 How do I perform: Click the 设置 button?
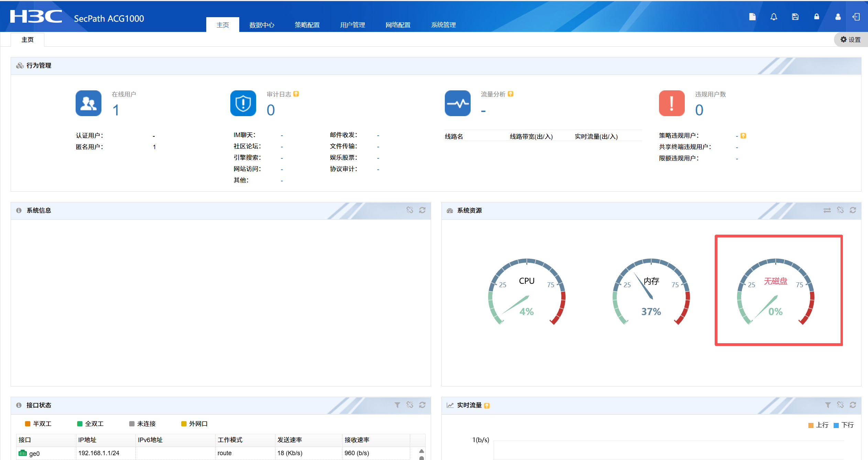tap(850, 40)
